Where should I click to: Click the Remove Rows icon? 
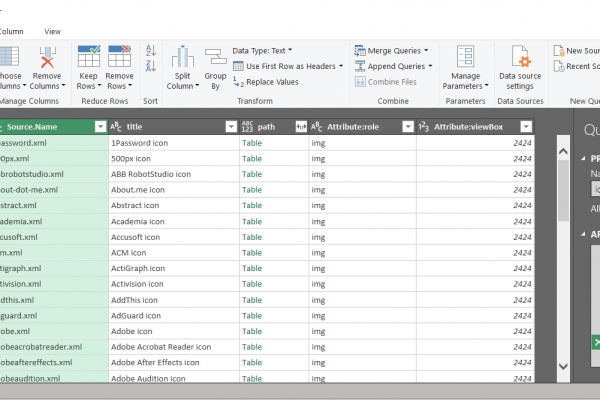(119, 56)
